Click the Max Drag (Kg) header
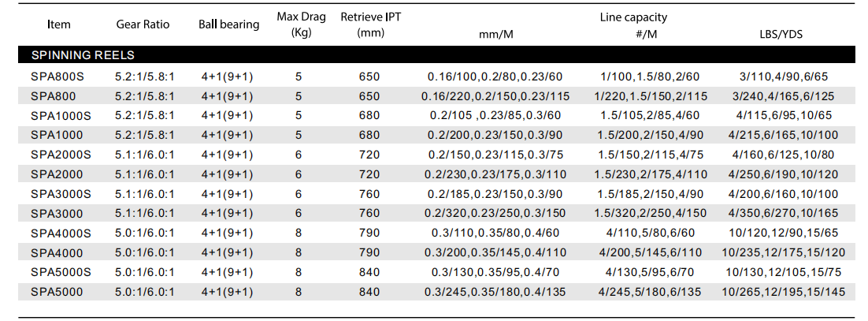 (x=299, y=24)
